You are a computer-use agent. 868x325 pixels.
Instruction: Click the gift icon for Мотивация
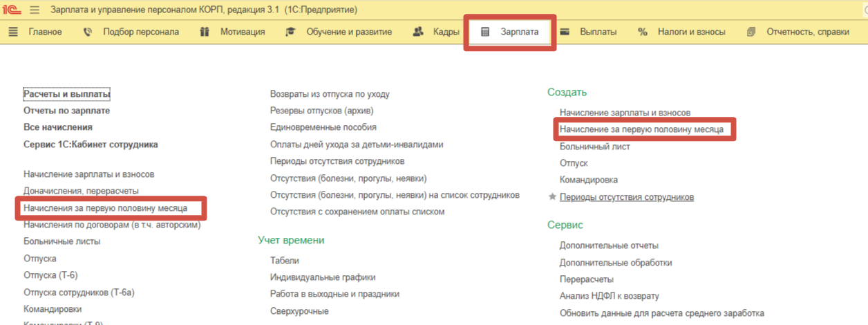(204, 32)
